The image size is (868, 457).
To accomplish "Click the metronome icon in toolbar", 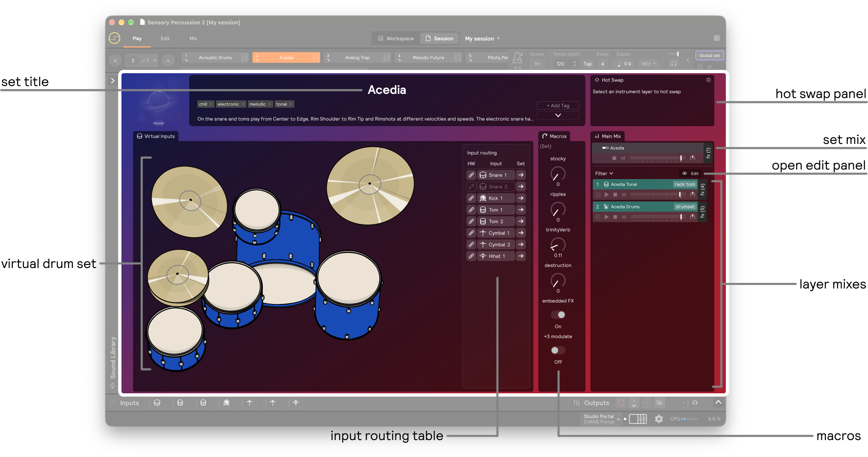I will click(518, 58).
